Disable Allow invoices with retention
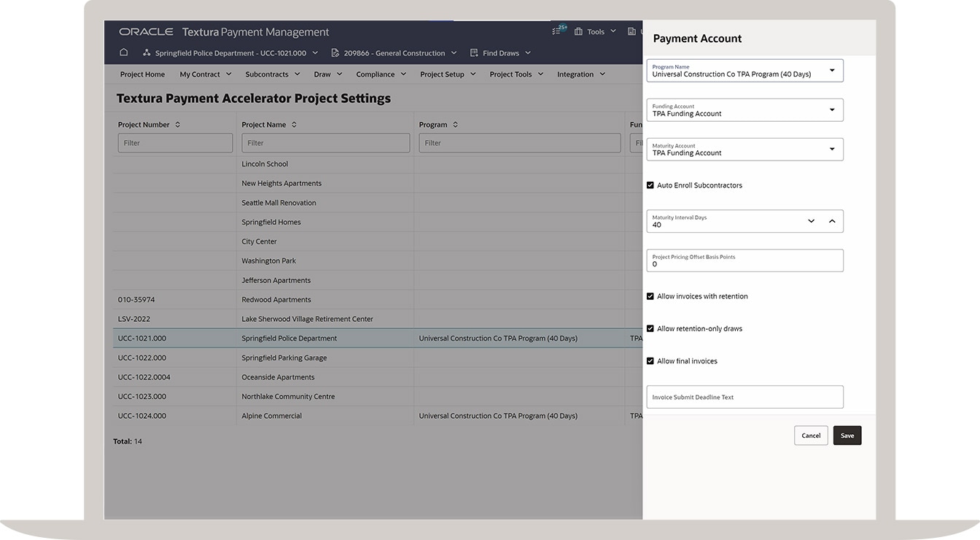The width and height of the screenshot is (980, 540). [x=650, y=296]
